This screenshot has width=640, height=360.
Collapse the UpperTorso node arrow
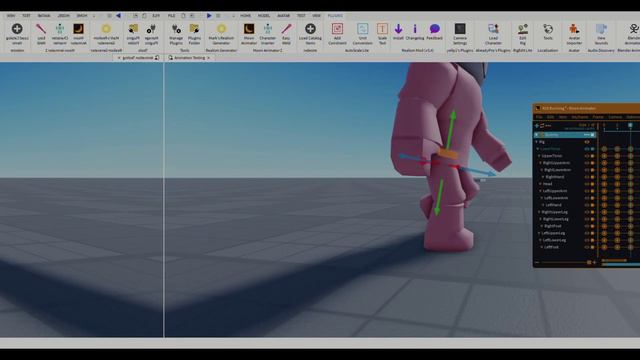click(539, 156)
